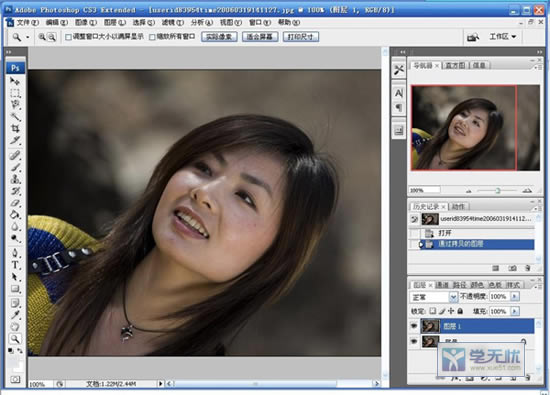Enable resize windows to fit checkbox
This screenshot has width=550, height=395.
click(x=68, y=37)
